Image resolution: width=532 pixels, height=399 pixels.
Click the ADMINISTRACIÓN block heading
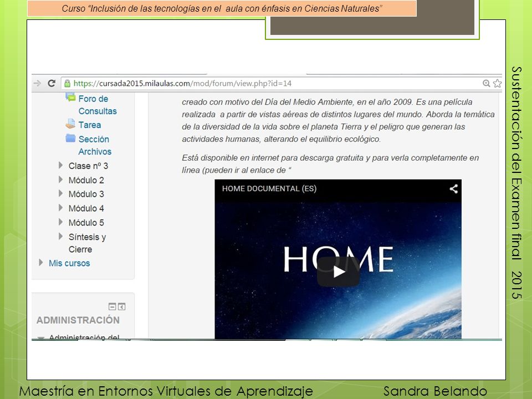(x=78, y=320)
